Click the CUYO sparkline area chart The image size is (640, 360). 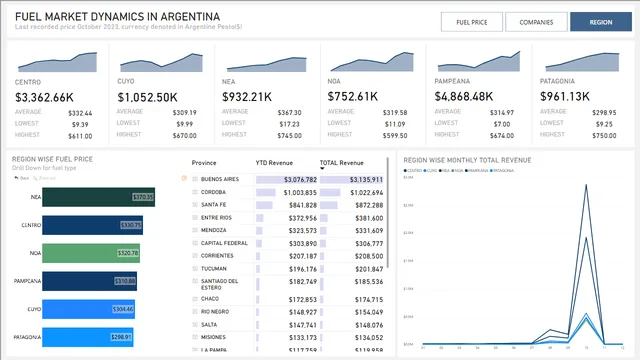point(161,62)
